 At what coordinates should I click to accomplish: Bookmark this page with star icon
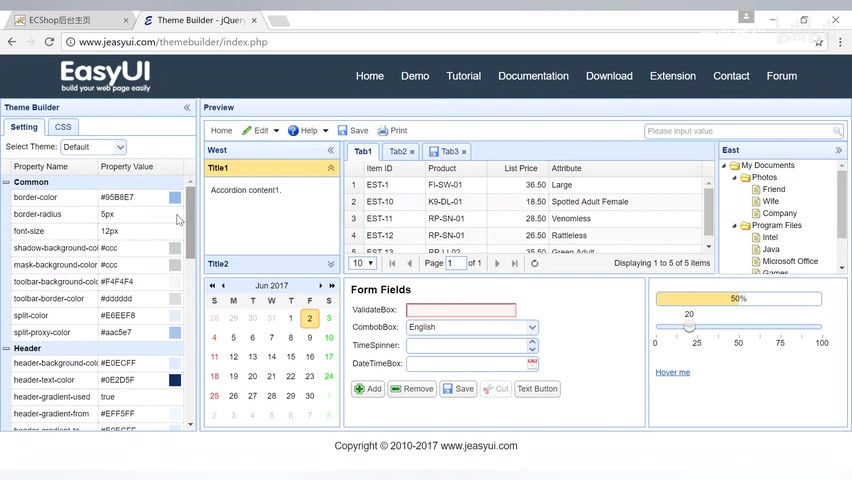818,42
